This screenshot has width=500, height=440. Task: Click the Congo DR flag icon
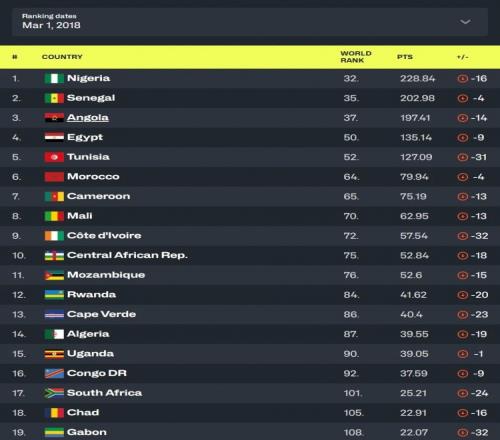[x=54, y=373]
